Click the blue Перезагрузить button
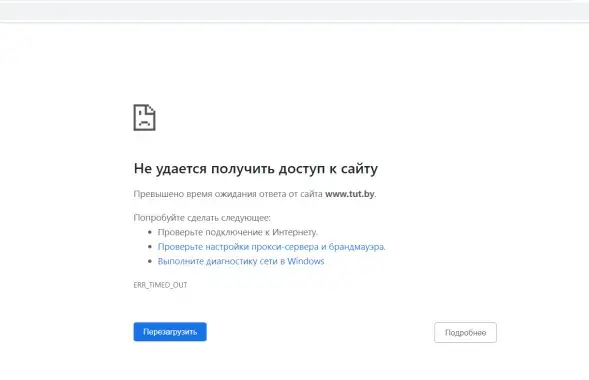 coord(170,332)
